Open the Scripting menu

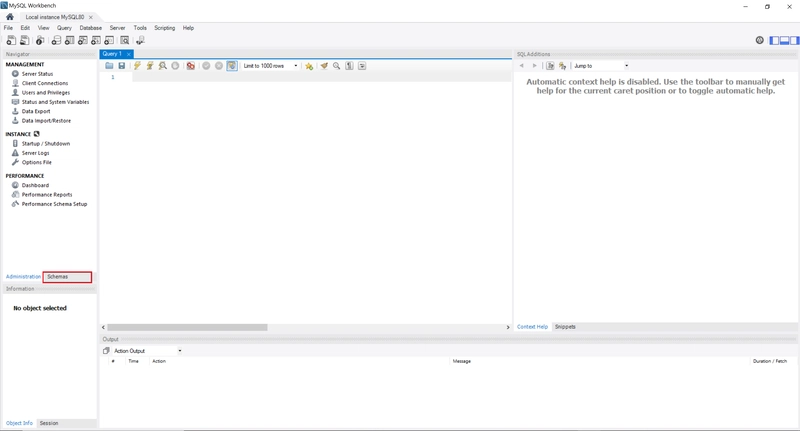pyautogui.click(x=165, y=28)
